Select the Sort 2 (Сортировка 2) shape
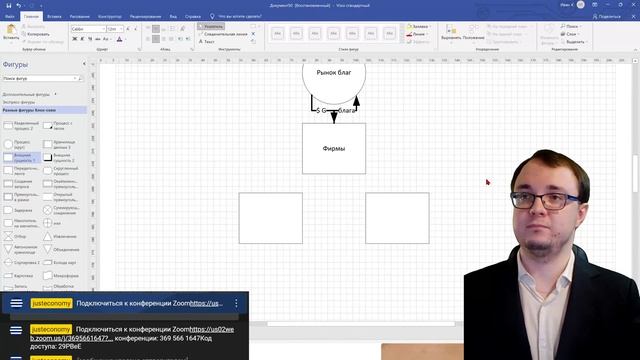 click(x=22, y=262)
